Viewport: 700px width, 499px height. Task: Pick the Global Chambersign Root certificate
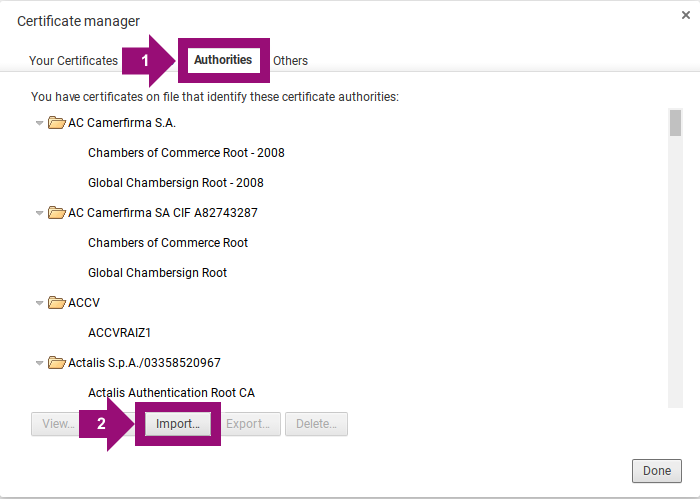point(157,273)
